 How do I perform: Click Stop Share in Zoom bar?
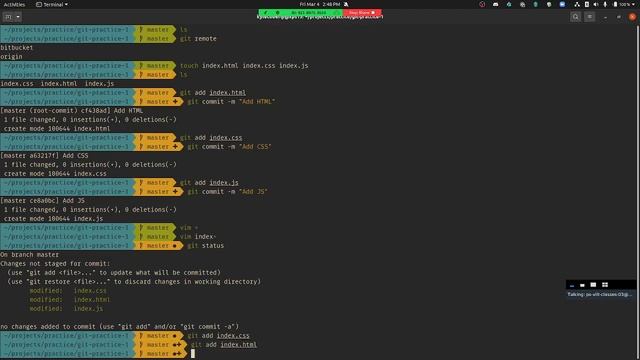(362, 13)
